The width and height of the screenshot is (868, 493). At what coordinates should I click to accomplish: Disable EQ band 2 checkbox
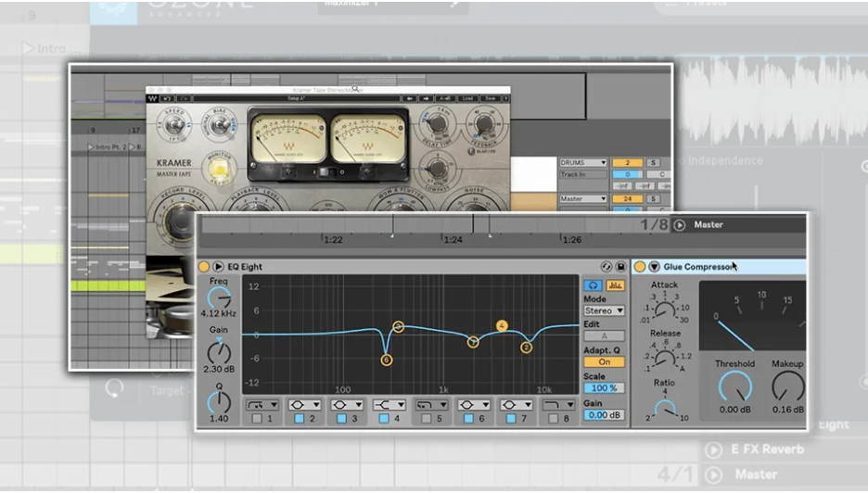[300, 419]
